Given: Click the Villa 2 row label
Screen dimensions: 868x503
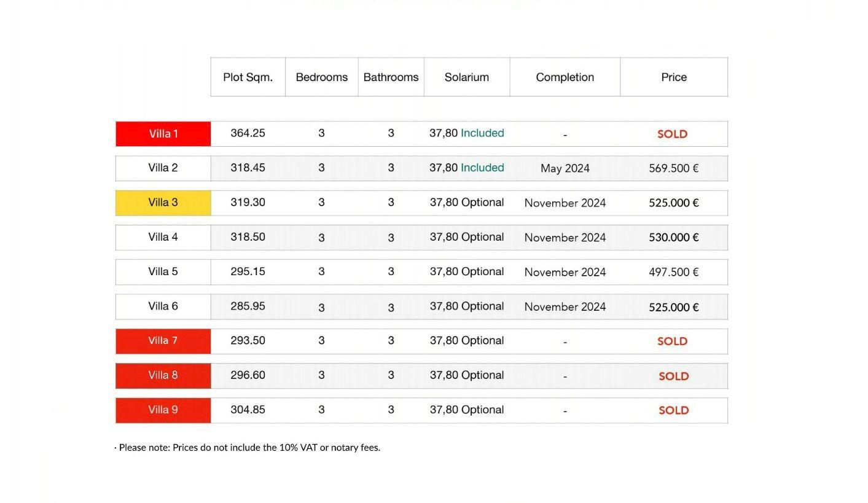Looking at the screenshot, I should (163, 168).
